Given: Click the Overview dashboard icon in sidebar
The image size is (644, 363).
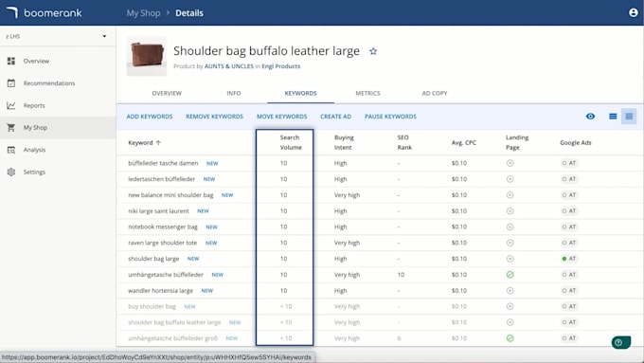Looking at the screenshot, I should pos(11,61).
